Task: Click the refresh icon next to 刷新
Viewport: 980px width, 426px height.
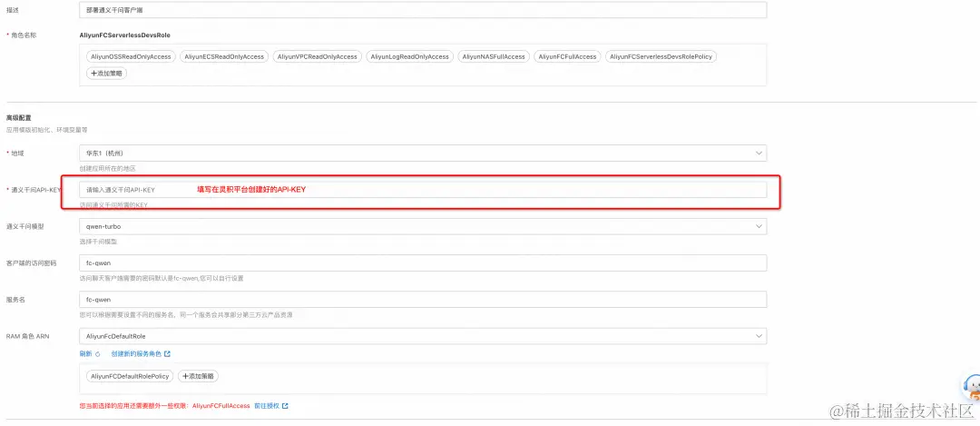Action: point(97,354)
